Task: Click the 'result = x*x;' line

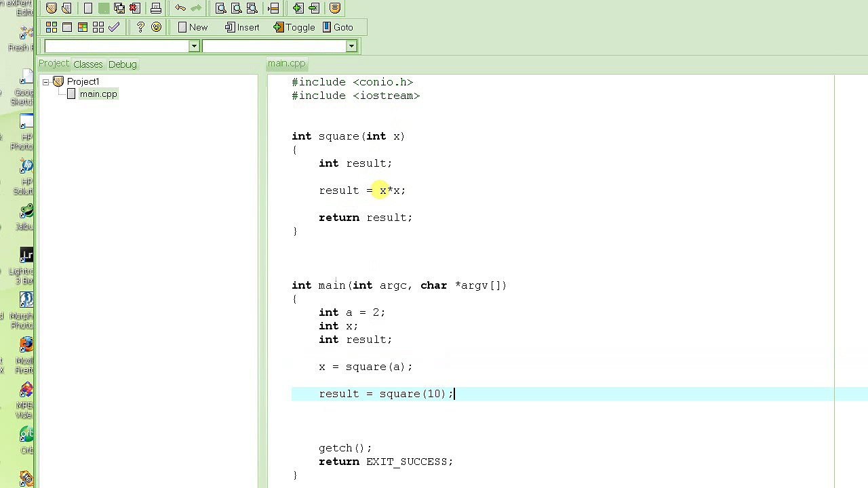Action: (x=362, y=190)
